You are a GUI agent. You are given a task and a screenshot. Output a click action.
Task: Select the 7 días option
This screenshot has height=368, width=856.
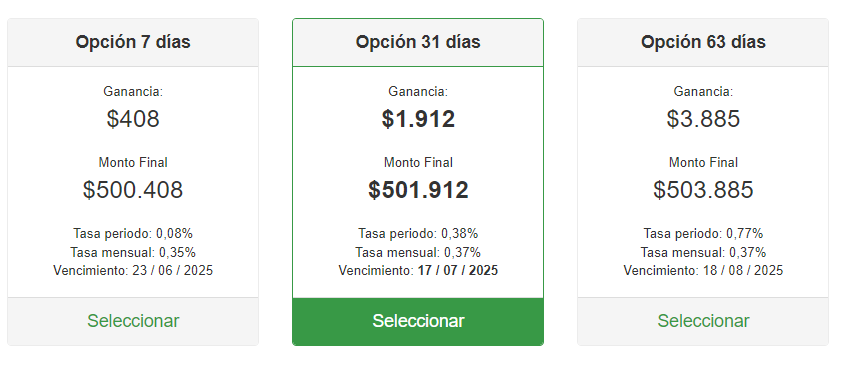(133, 321)
